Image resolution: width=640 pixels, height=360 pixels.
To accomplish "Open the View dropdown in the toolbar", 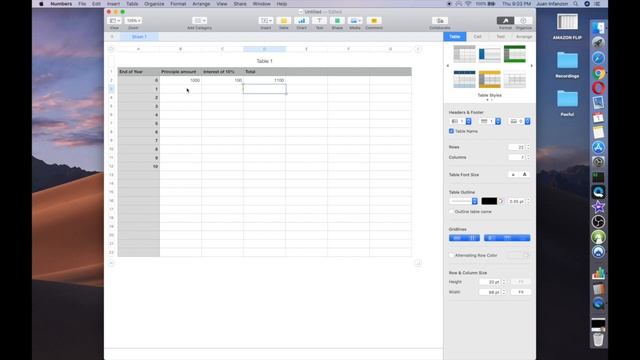I will (114, 21).
